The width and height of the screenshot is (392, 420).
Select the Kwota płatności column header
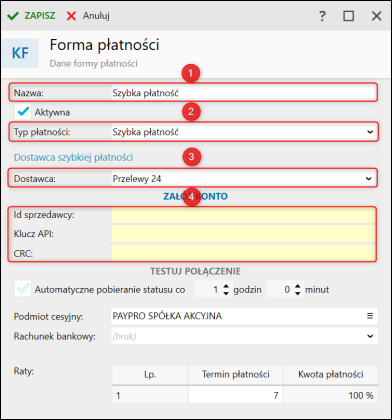331,375
